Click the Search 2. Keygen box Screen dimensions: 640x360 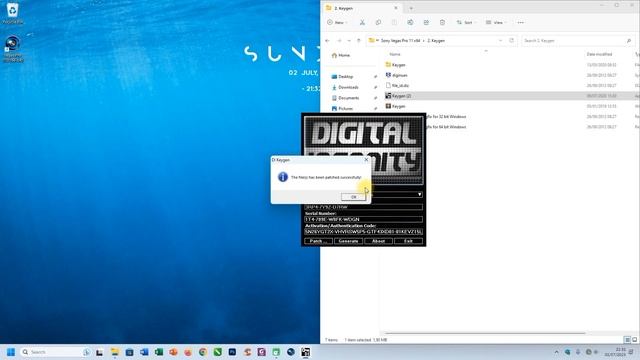pos(573,41)
